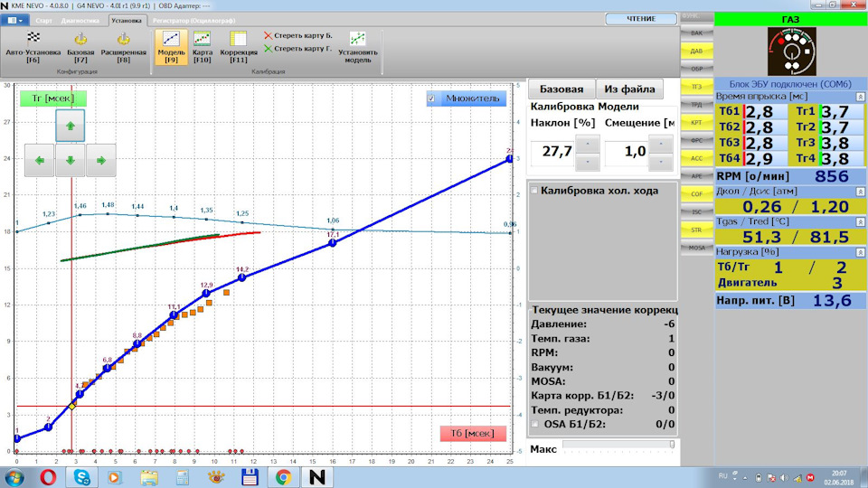The height and width of the screenshot is (488, 868).
Task: Click APE status indicator
Action: [696, 176]
